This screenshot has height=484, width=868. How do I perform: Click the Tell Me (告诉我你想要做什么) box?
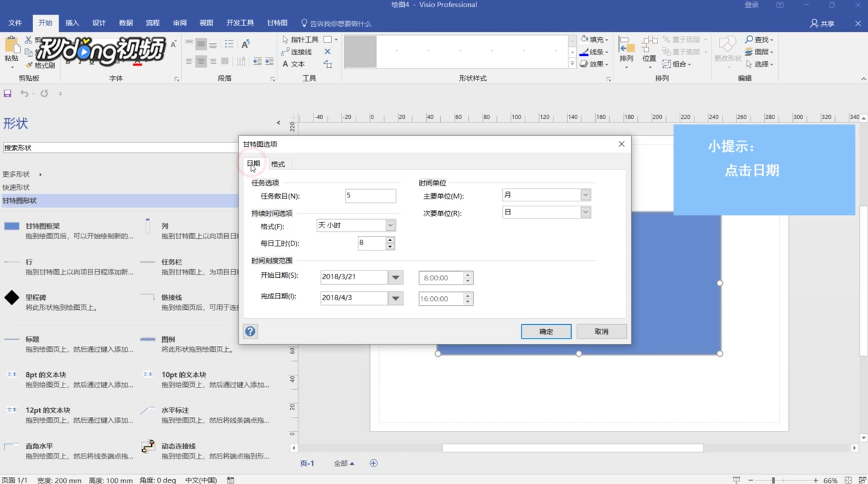[x=336, y=23]
